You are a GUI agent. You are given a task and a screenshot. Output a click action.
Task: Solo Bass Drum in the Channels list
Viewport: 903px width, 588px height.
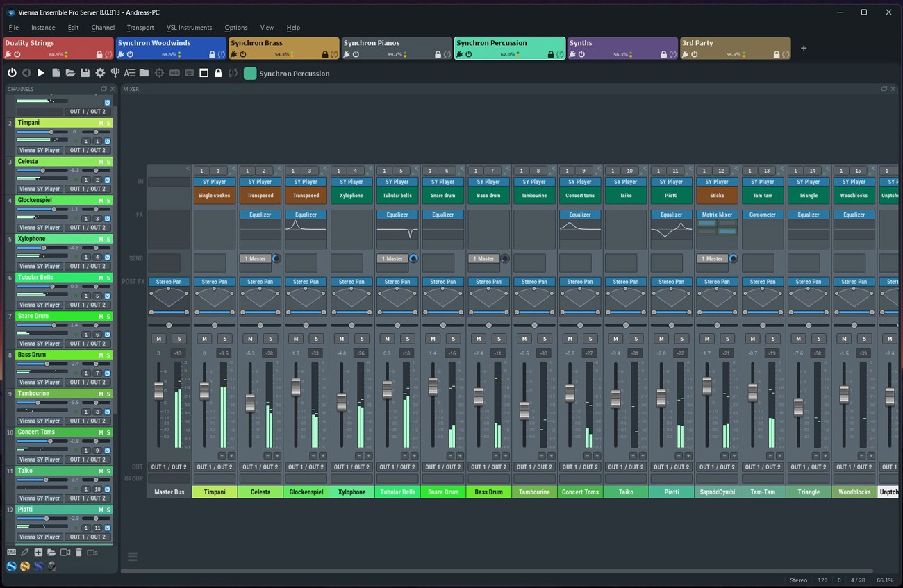pyautogui.click(x=108, y=355)
